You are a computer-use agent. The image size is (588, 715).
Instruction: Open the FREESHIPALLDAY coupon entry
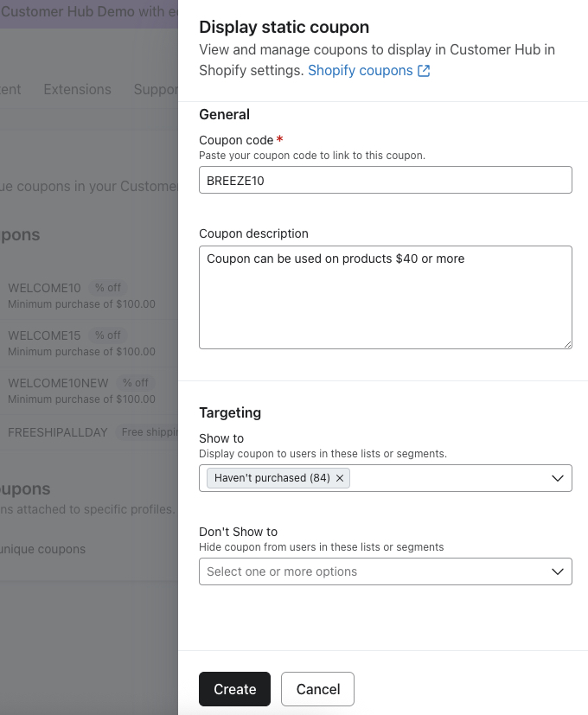pos(58,432)
